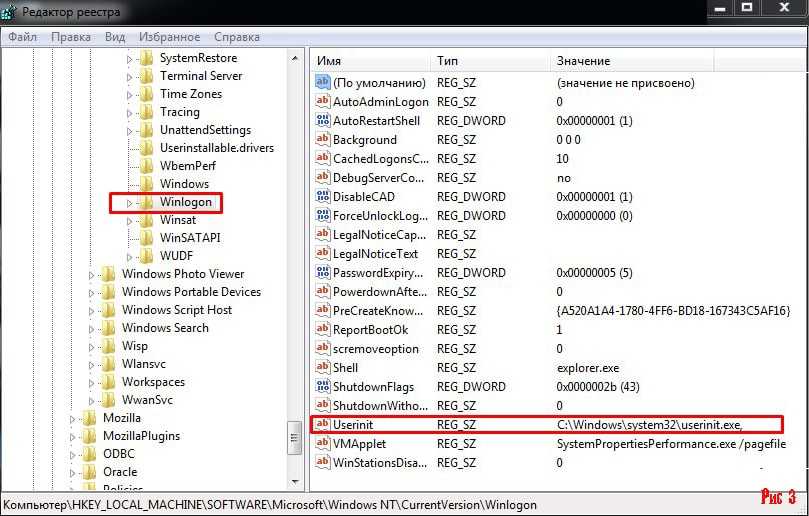Open the Файл menu
809x516 pixels.
click(x=23, y=37)
